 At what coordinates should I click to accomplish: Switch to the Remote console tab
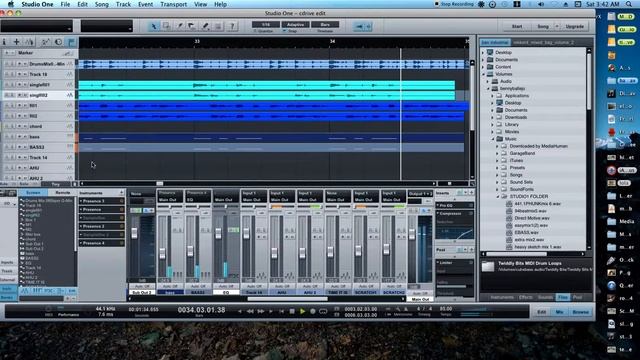(62, 192)
